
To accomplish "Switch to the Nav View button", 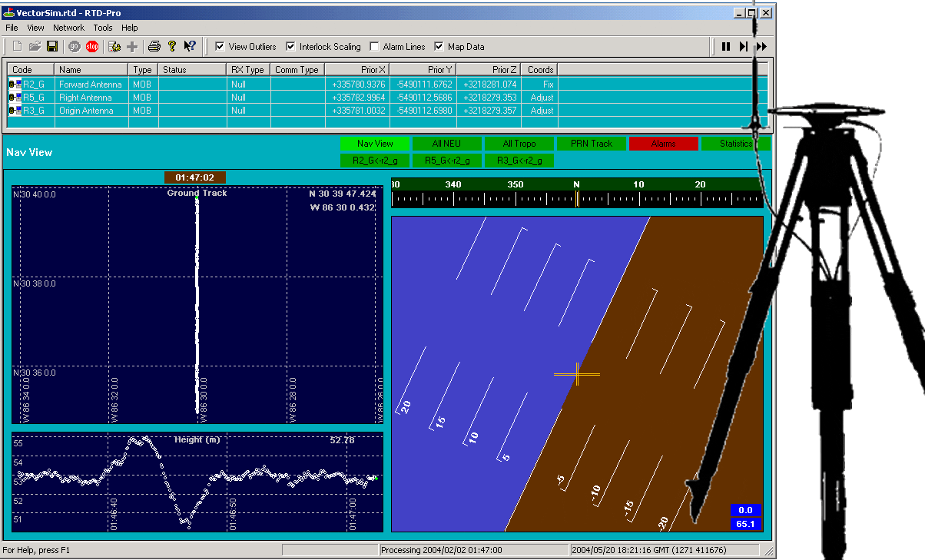I will coord(375,144).
